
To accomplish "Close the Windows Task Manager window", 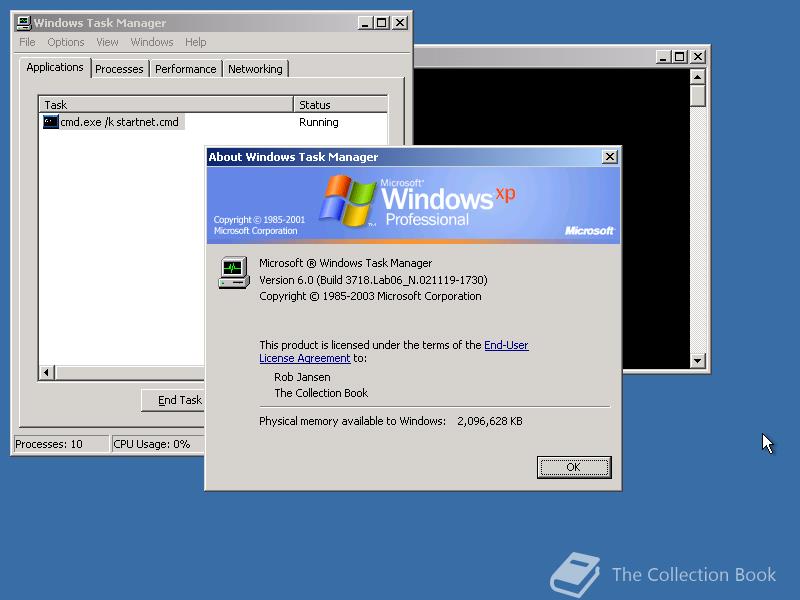I will [400, 23].
